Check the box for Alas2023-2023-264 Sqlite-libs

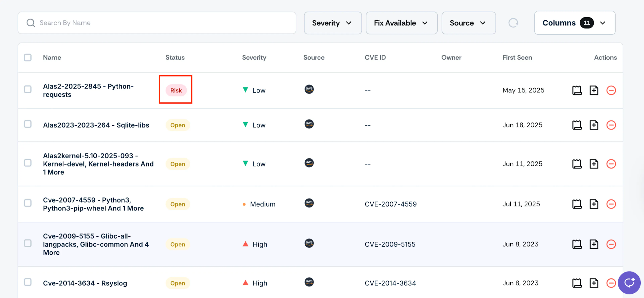28,124
